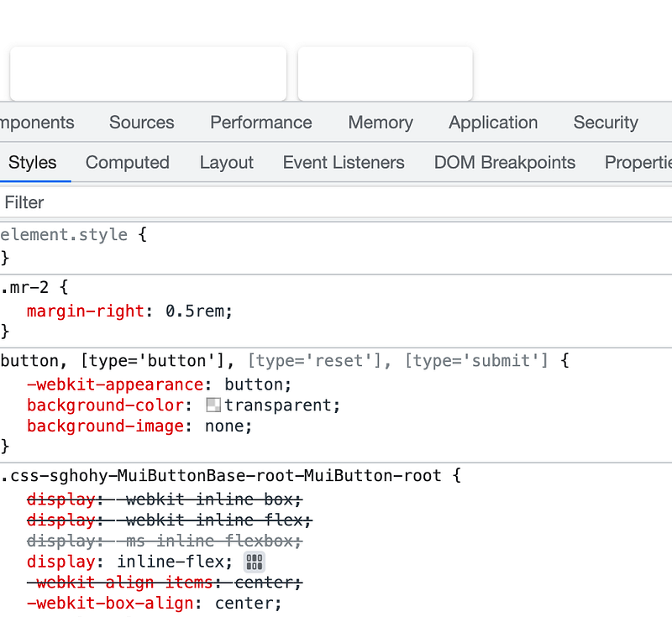Image resolution: width=672 pixels, height=617 pixels.
Task: Click the greyed -ms-inline-flexbox display line
Action: point(165,541)
